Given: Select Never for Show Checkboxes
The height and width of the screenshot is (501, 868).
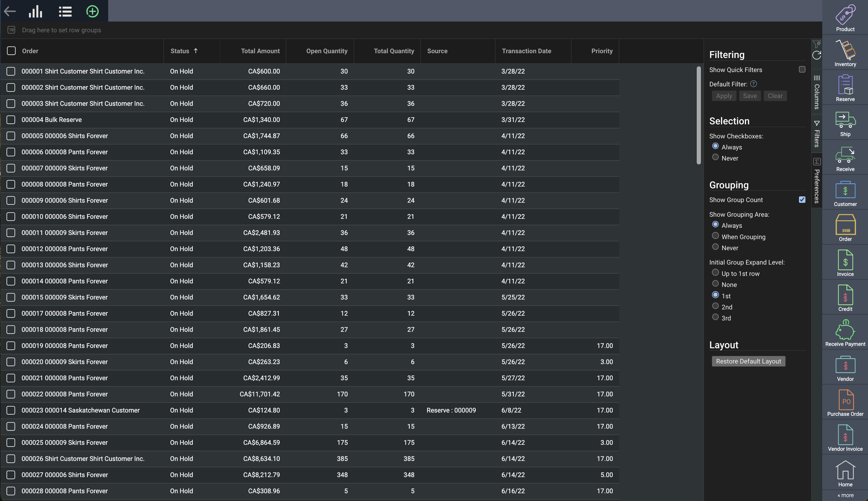Looking at the screenshot, I should coord(715,157).
